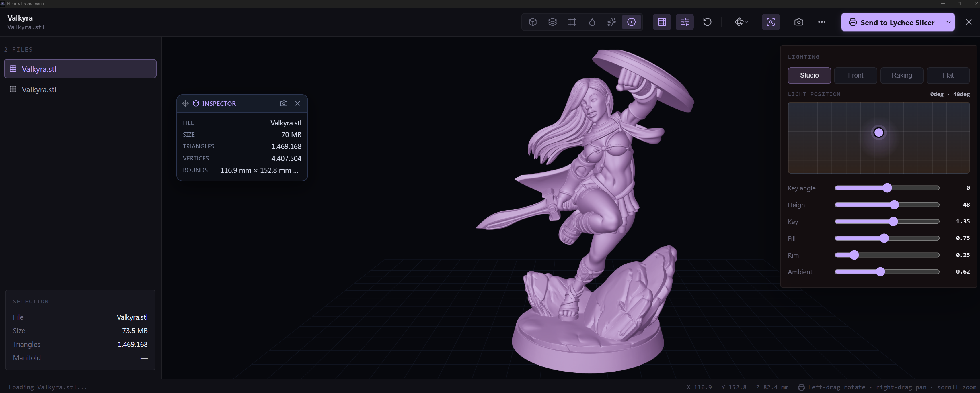Screen dimensions: 980x393
Task: Click the Inspector panel camera icon
Action: click(x=284, y=103)
